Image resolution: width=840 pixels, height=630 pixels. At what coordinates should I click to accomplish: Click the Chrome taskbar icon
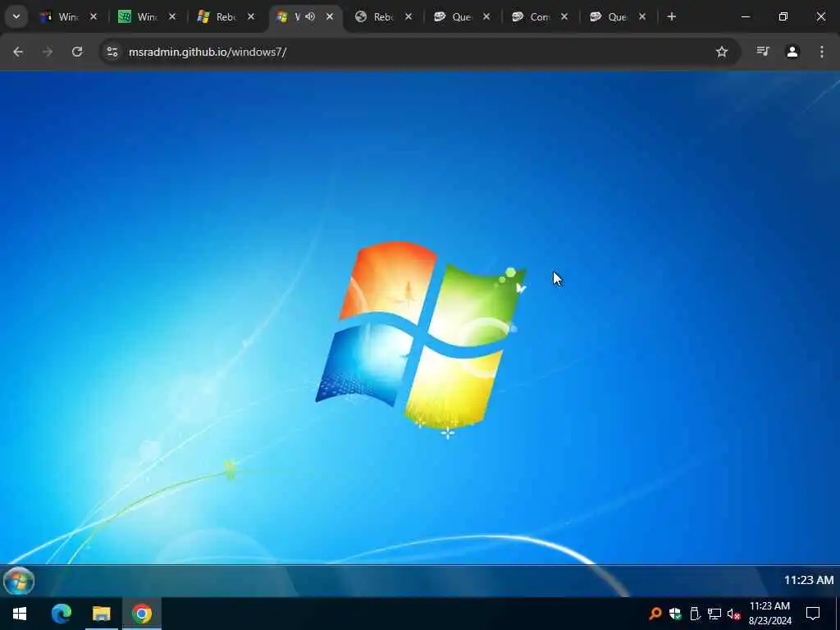click(142, 614)
